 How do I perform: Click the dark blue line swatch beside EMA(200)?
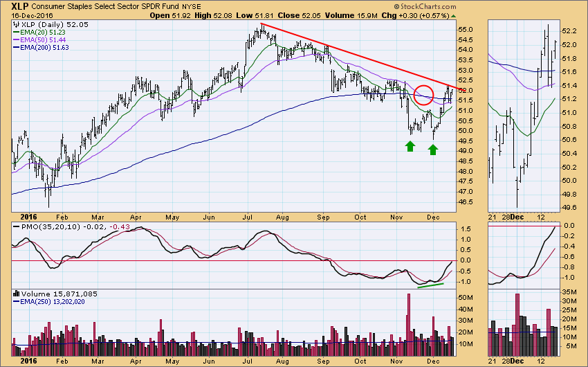(16, 48)
